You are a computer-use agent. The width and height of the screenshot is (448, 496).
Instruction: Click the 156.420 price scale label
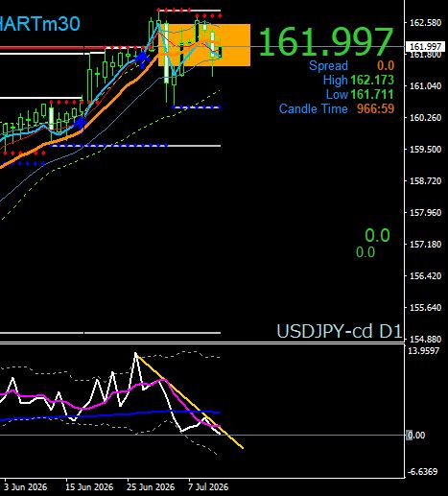pyautogui.click(x=426, y=276)
